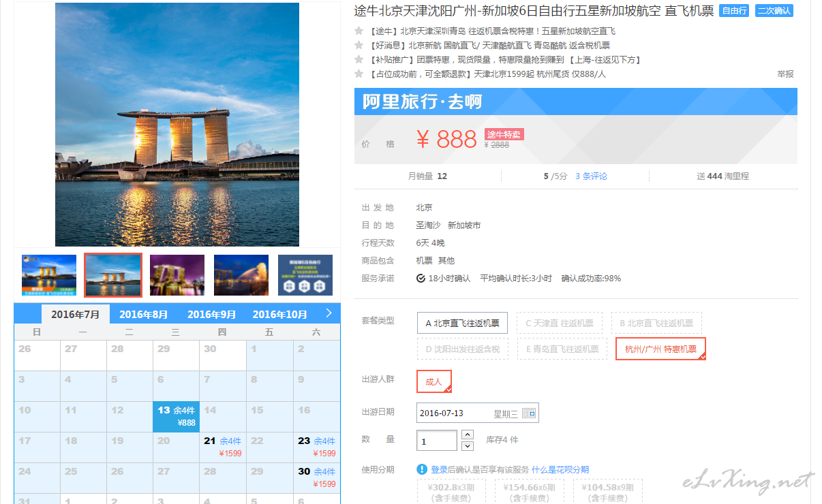
Task: Pick July 23 with ¥1599 price
Action: click(317, 447)
